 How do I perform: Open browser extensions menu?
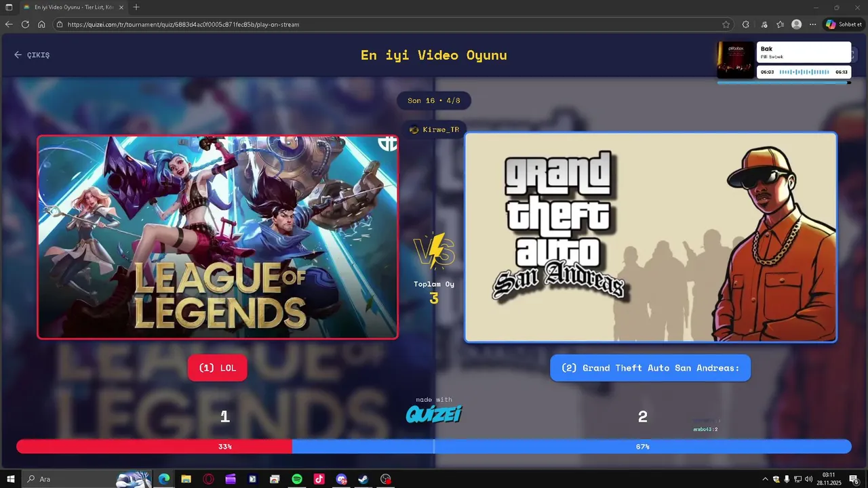pyautogui.click(x=746, y=24)
